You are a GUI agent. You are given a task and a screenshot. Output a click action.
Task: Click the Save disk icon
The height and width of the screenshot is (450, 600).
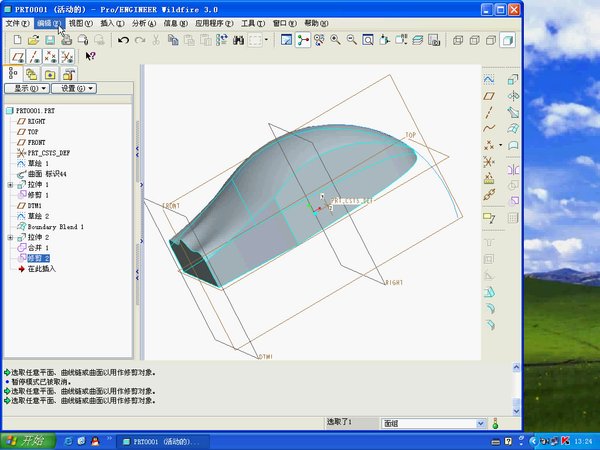click(x=49, y=39)
